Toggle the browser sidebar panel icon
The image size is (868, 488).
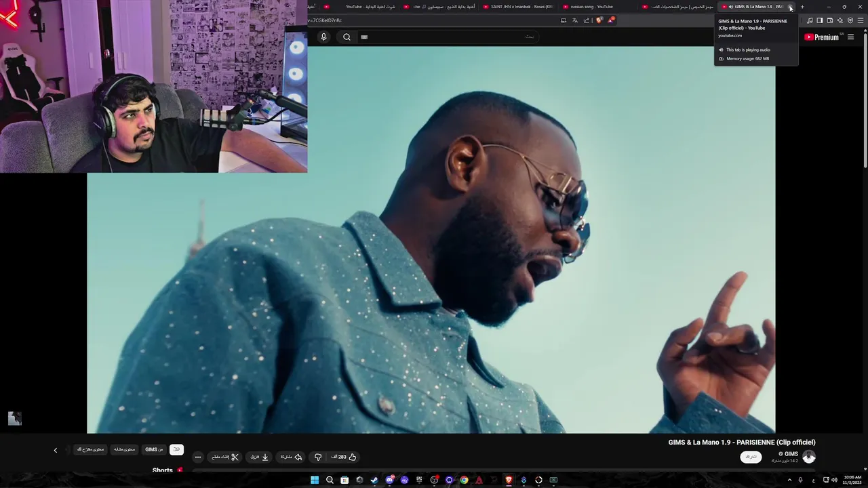[x=820, y=20]
